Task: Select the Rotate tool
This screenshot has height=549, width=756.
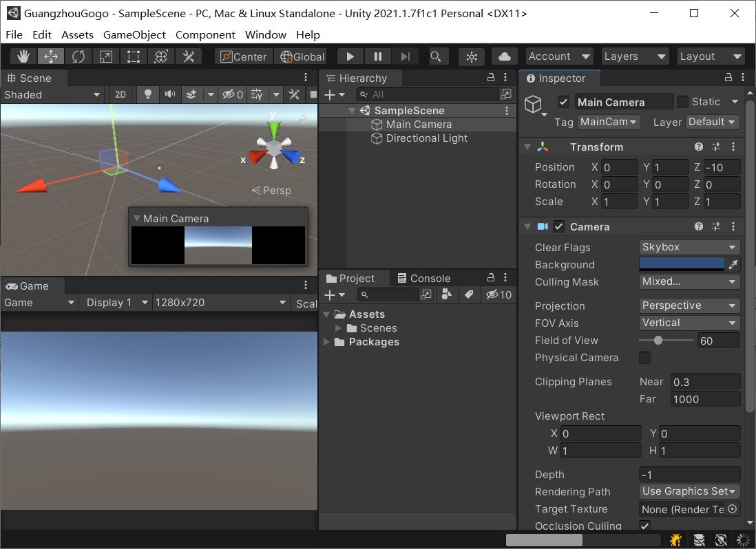Action: (x=78, y=56)
